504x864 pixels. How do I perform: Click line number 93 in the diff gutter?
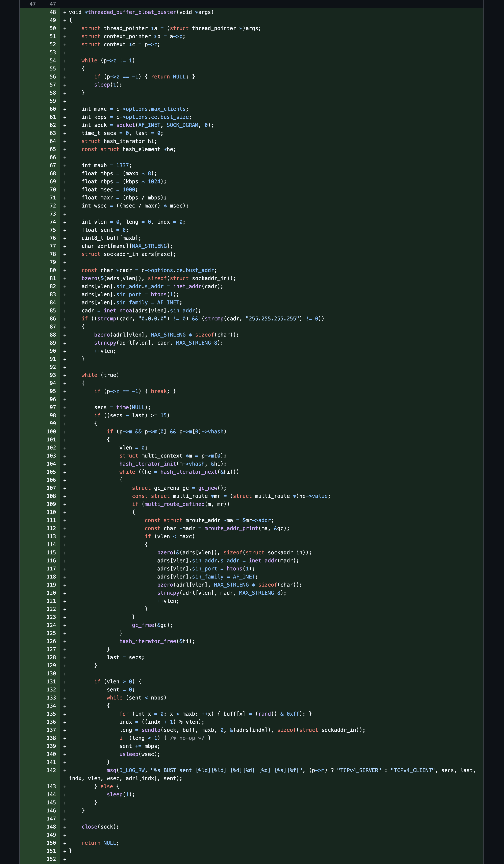click(x=52, y=375)
